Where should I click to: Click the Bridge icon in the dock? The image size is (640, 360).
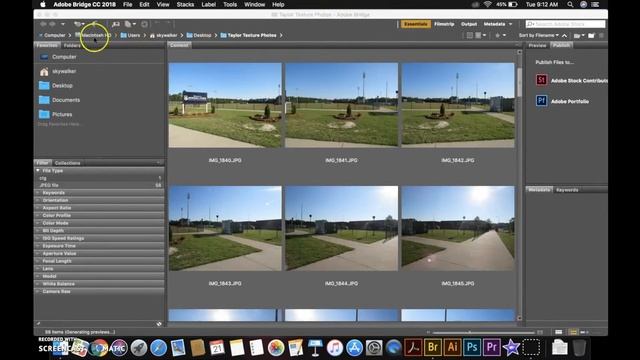(433, 348)
